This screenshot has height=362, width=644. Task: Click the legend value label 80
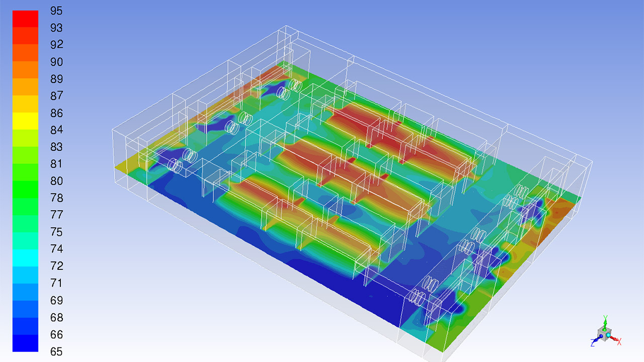(56, 181)
